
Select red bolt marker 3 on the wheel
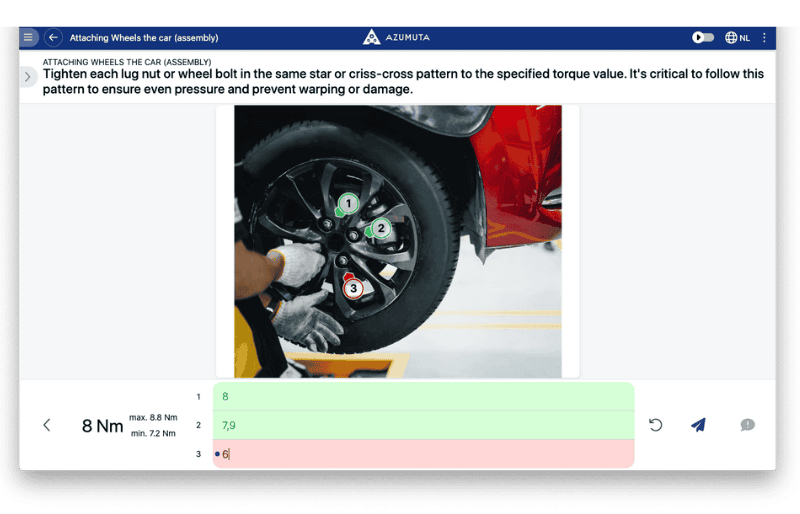point(353,288)
